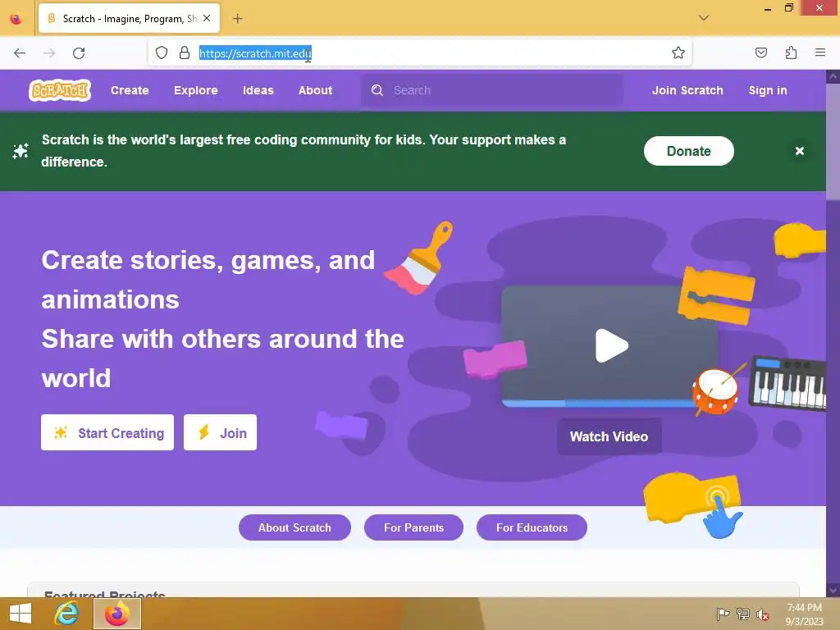Select the Scratch - Imagine, Program tab

tap(129, 19)
